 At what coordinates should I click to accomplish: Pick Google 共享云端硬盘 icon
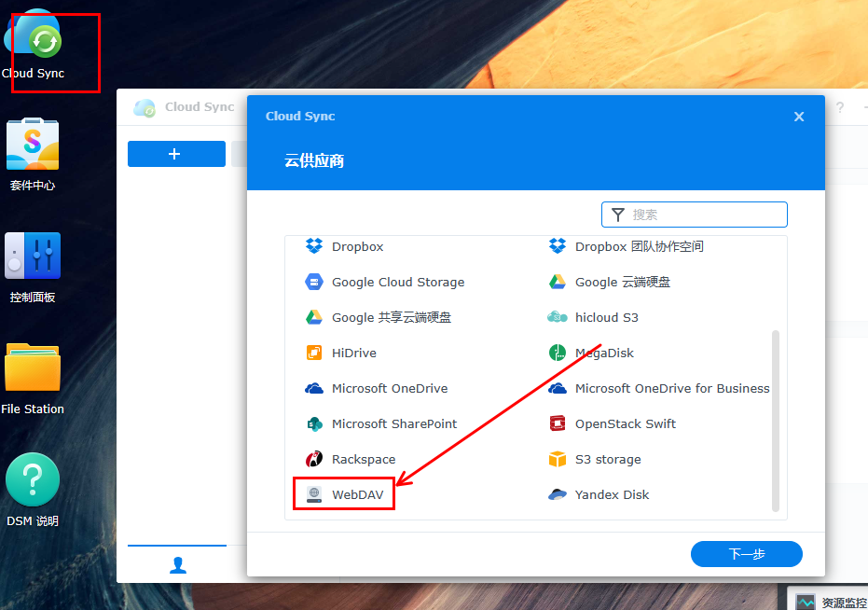314,317
